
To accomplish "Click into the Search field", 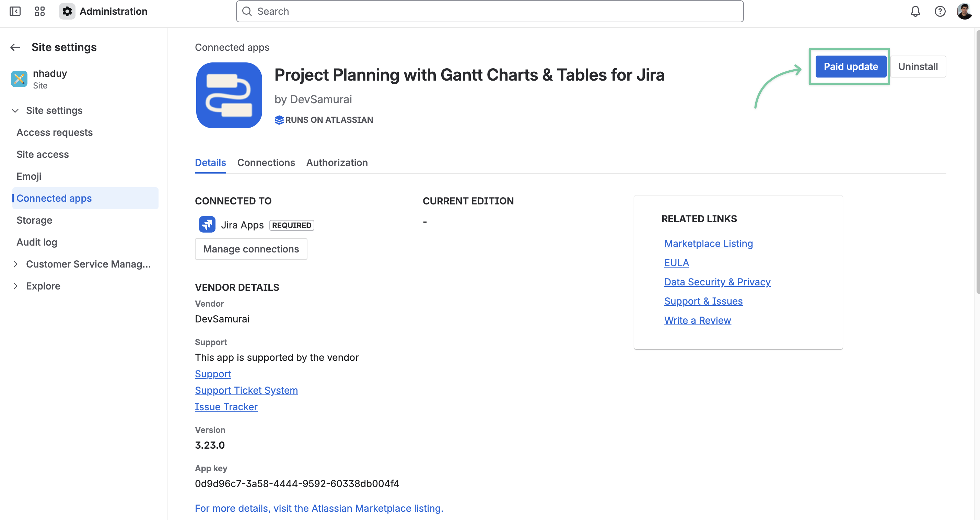I will pyautogui.click(x=489, y=11).
